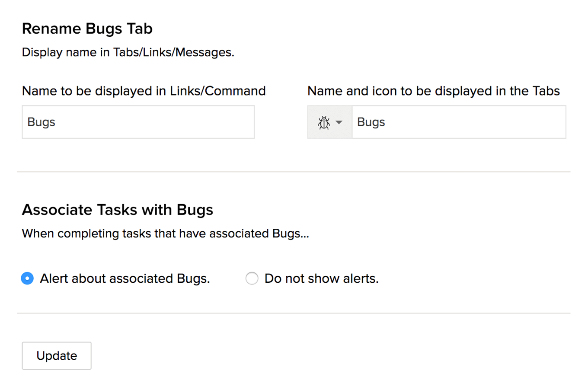Viewport: 588px width, 390px height.
Task: Select the Alert about associated Bugs radio button
Action: (x=27, y=278)
